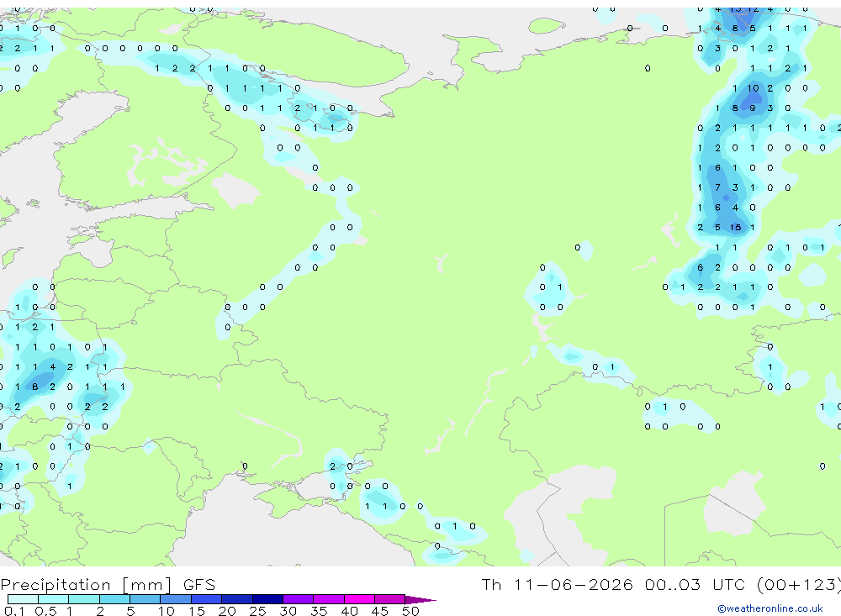The width and height of the screenshot is (841, 616).
Task: Select the date "11-06-2026" in the caption
Action: 573,584
